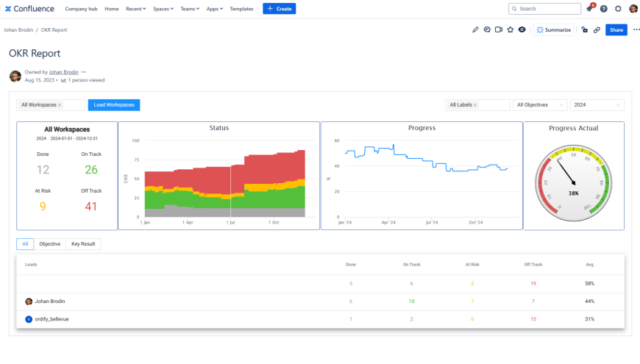Click the edit page pencil icon
Image resolution: width=640 pixels, height=364 pixels.
(x=475, y=30)
